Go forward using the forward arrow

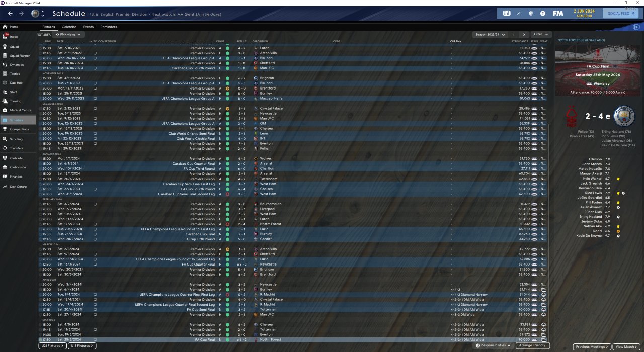(21, 13)
